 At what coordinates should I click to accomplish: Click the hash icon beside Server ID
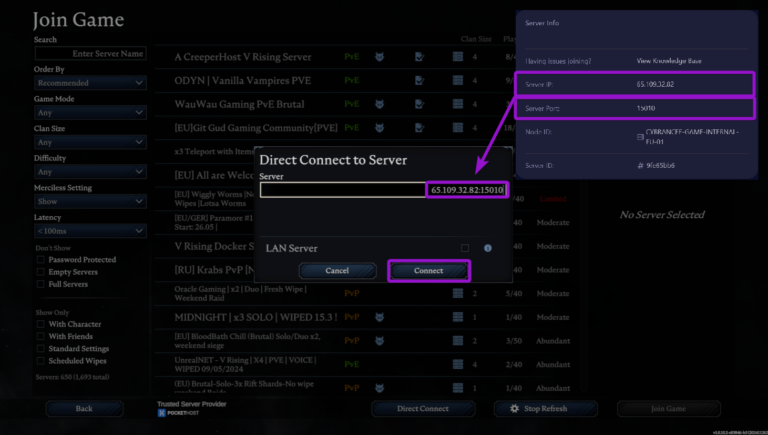(640, 166)
